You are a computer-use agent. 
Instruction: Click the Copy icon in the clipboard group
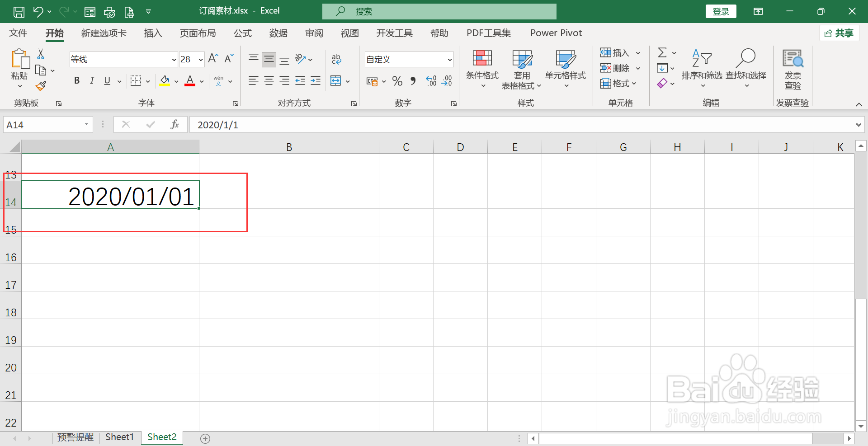pos(41,70)
